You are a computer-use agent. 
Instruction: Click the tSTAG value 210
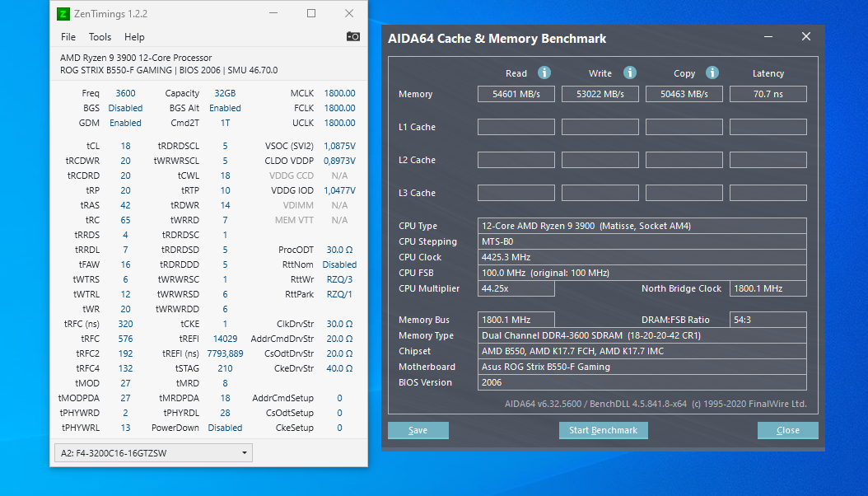coord(226,368)
